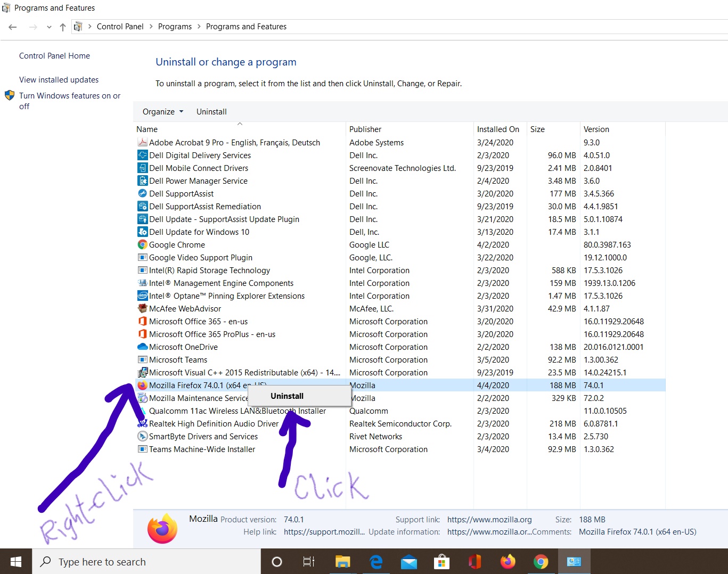Click the SmartByte Drivers and Services icon
This screenshot has height=574, width=728.
[x=142, y=436]
